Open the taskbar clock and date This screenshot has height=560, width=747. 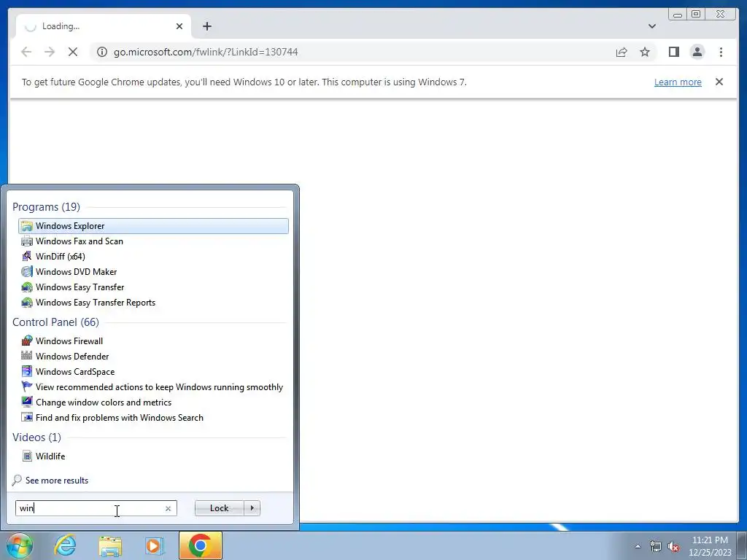pos(710,546)
